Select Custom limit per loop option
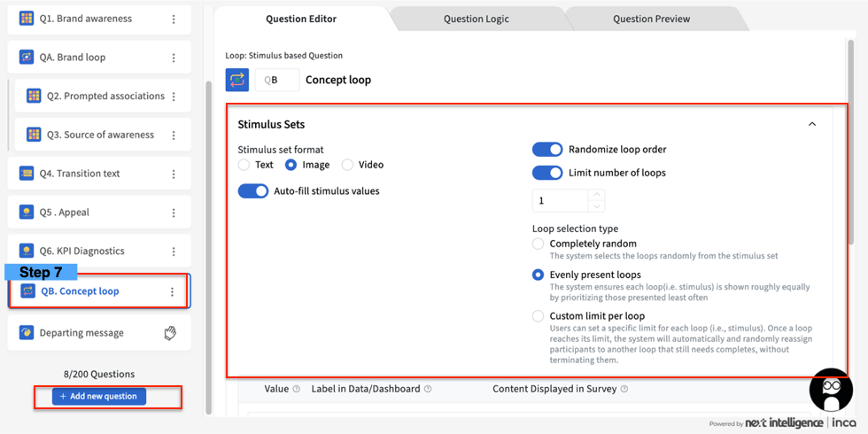The width and height of the screenshot is (868, 434). pyautogui.click(x=538, y=316)
